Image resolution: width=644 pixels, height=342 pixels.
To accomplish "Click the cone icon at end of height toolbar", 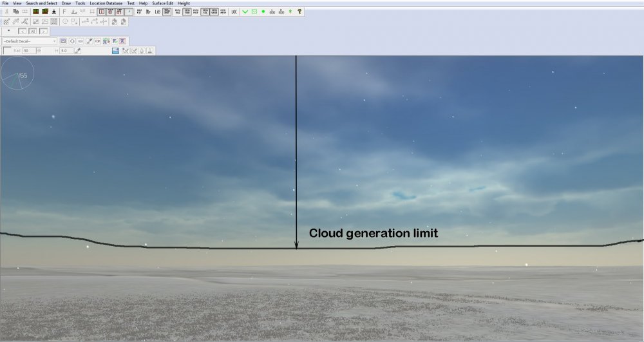I will tap(150, 51).
